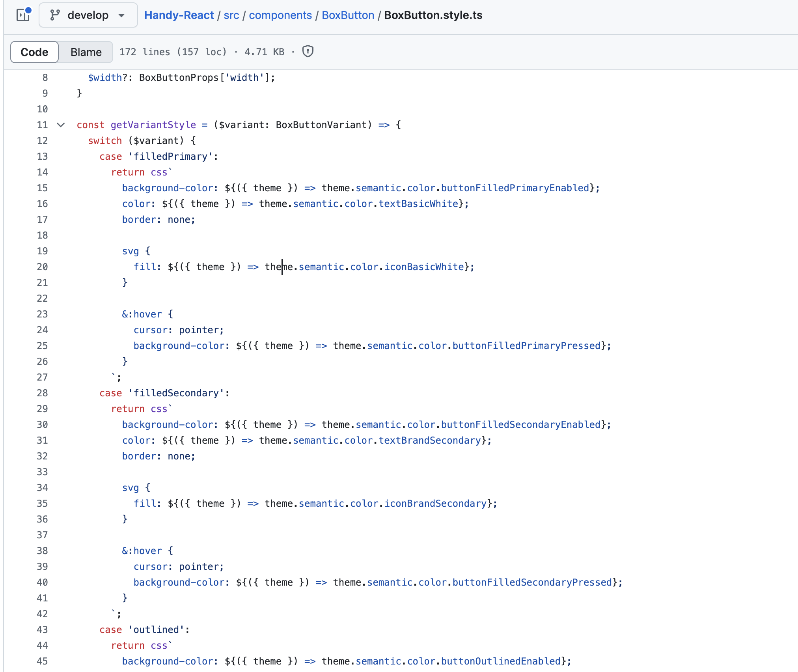Click line number 28 in gutter
The width and height of the screenshot is (798, 672).
[42, 393]
